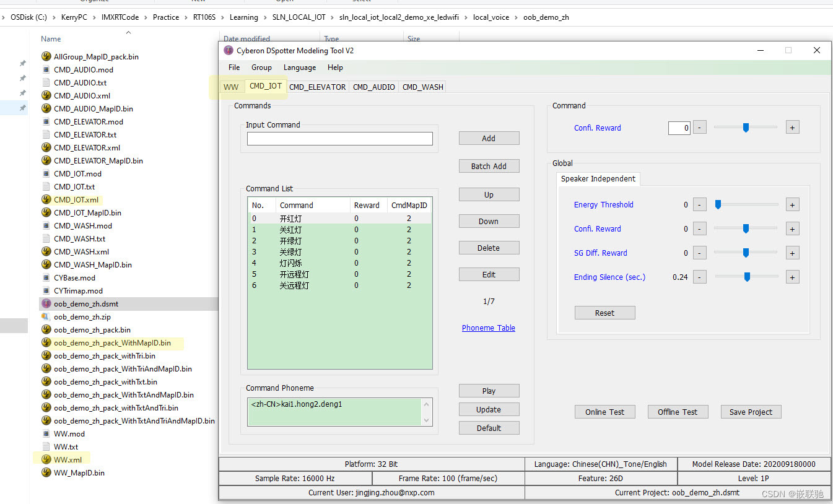Click the DSpotter title bar app icon
The image size is (833, 504).
(229, 50)
